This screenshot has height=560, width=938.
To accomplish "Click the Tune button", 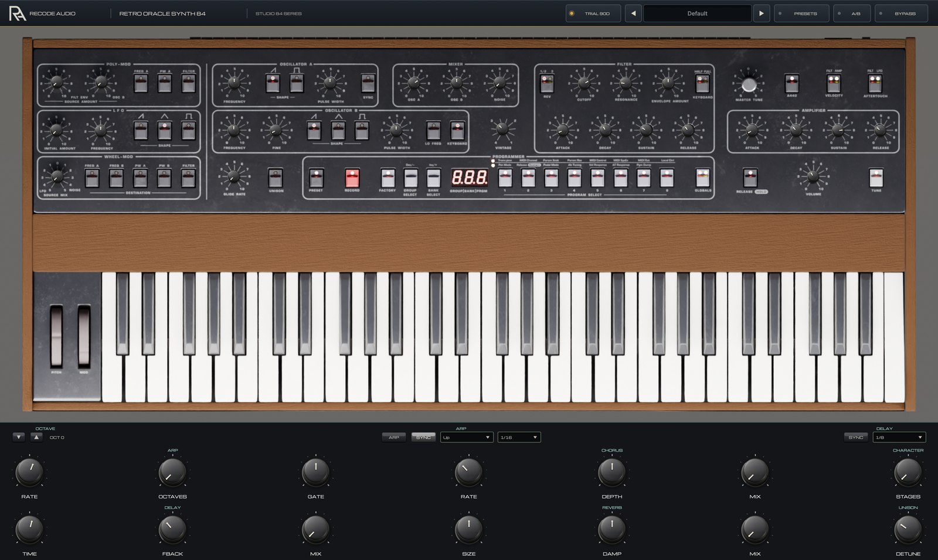I will [876, 177].
